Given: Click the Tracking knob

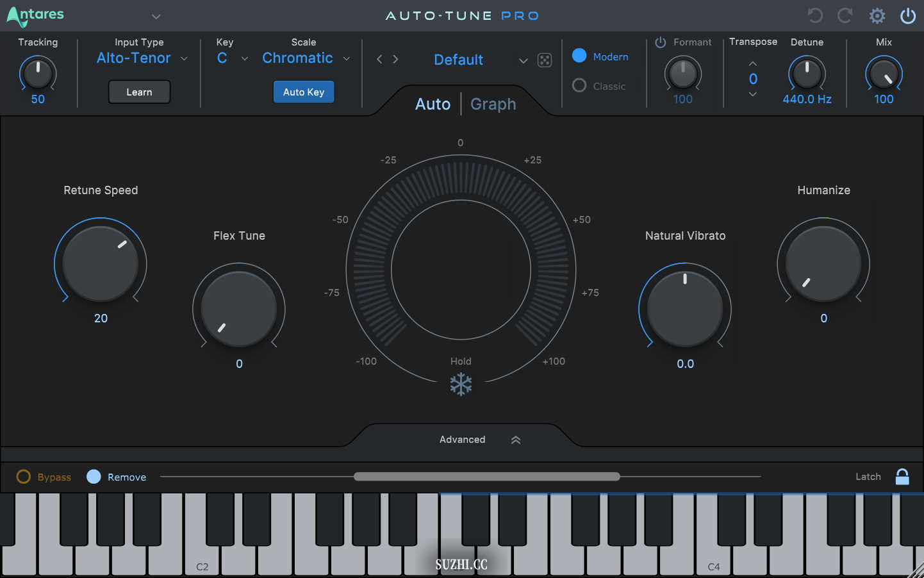Looking at the screenshot, I should [x=38, y=73].
